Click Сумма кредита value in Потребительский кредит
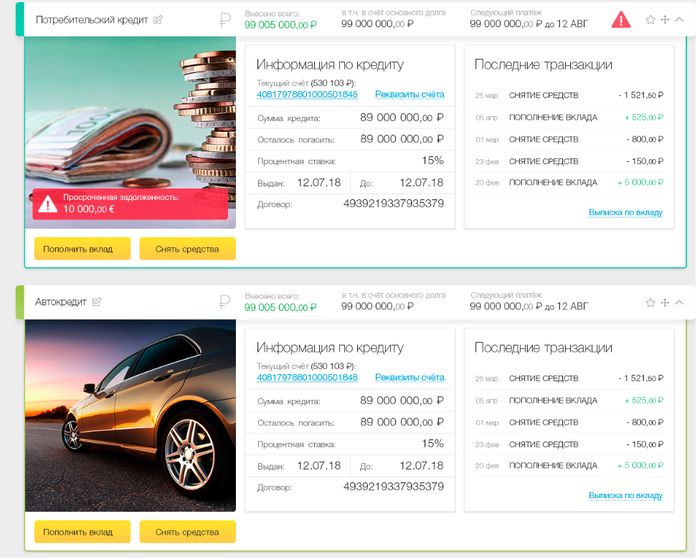The width and height of the screenshot is (697, 559). point(402,118)
